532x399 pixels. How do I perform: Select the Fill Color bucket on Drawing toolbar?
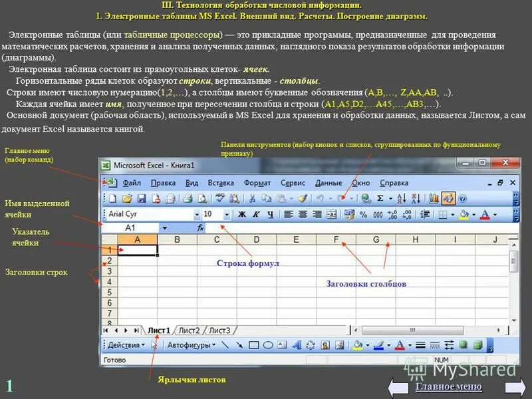(x=356, y=347)
